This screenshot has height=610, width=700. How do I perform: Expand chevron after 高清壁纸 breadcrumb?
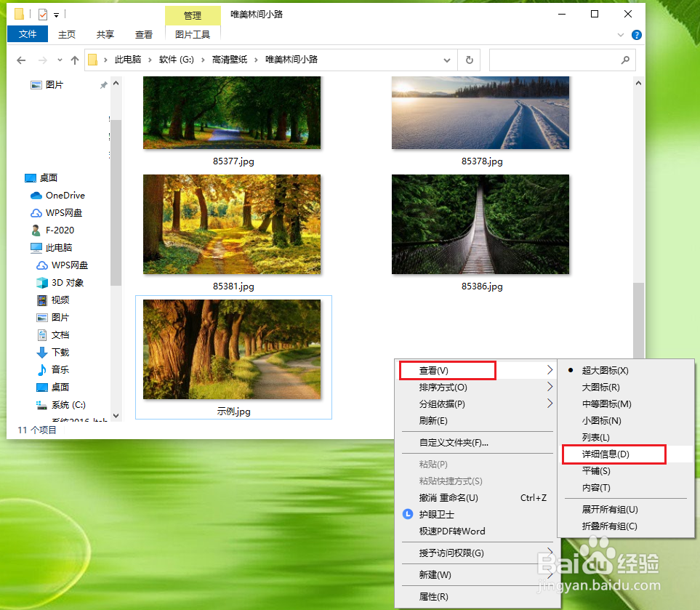click(x=257, y=60)
